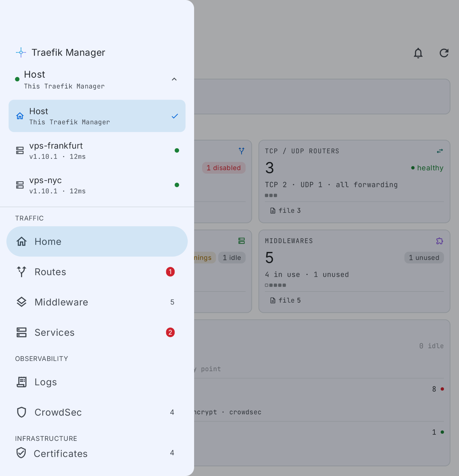Click the routers card fork icon
Viewport: 459px width, 476px height.
click(x=242, y=151)
